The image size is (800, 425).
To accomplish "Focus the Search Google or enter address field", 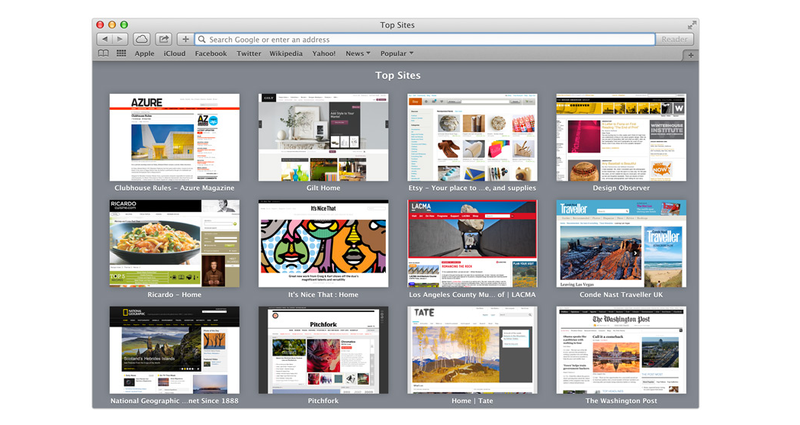I will pyautogui.click(x=424, y=39).
